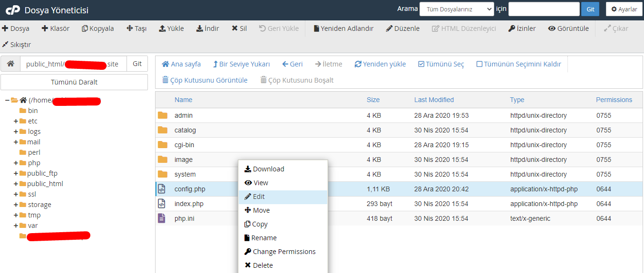Click the Sıkıştır compress icon
Image resolution: width=644 pixels, height=273 pixels.
click(x=5, y=45)
